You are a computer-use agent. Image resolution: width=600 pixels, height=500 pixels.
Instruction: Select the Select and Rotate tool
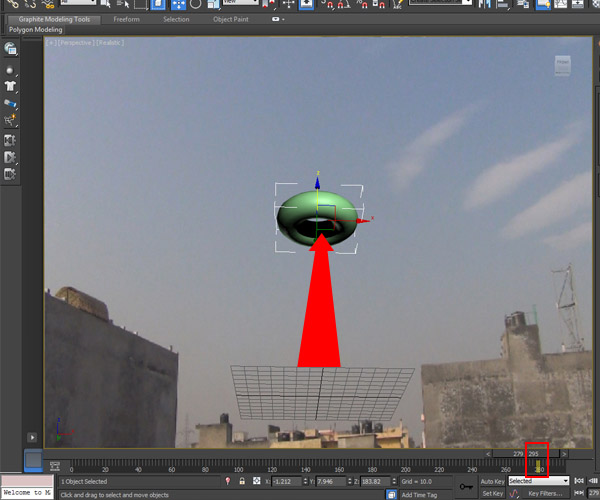(x=196, y=4)
